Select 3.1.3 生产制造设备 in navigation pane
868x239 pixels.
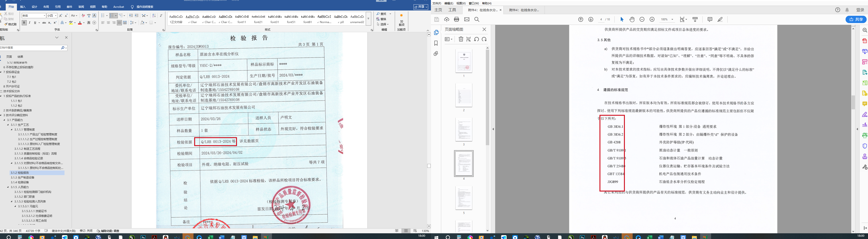[x=22, y=178]
